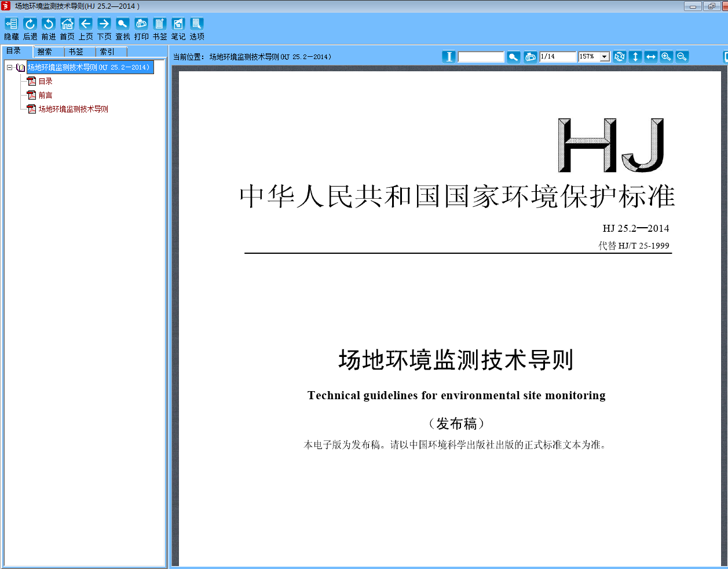Activate the text selection cursor tool
Screen dimensions: 728x569
tap(449, 56)
